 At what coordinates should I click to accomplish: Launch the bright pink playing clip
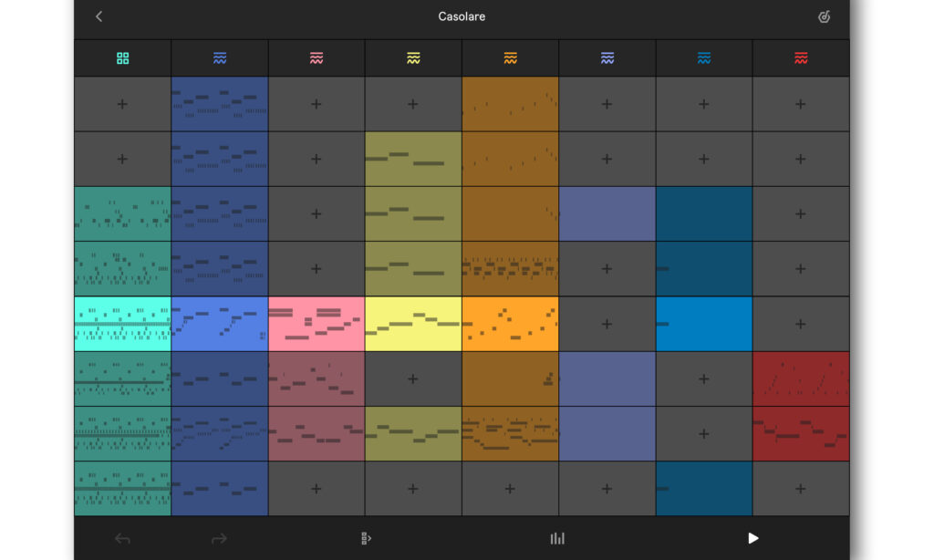coord(317,324)
